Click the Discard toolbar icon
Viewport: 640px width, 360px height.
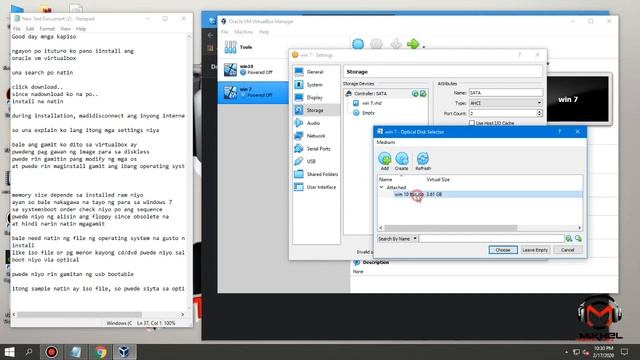[396, 44]
